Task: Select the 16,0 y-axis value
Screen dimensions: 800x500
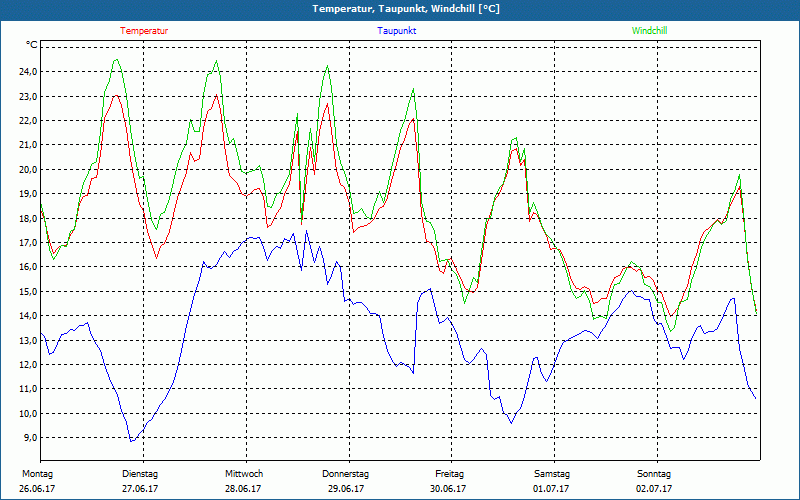Action: tap(28, 267)
